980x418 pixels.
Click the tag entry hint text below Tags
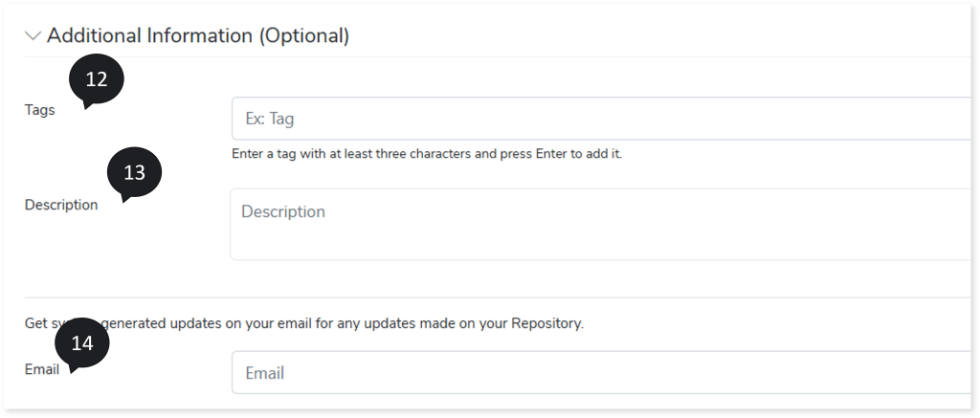tap(427, 153)
